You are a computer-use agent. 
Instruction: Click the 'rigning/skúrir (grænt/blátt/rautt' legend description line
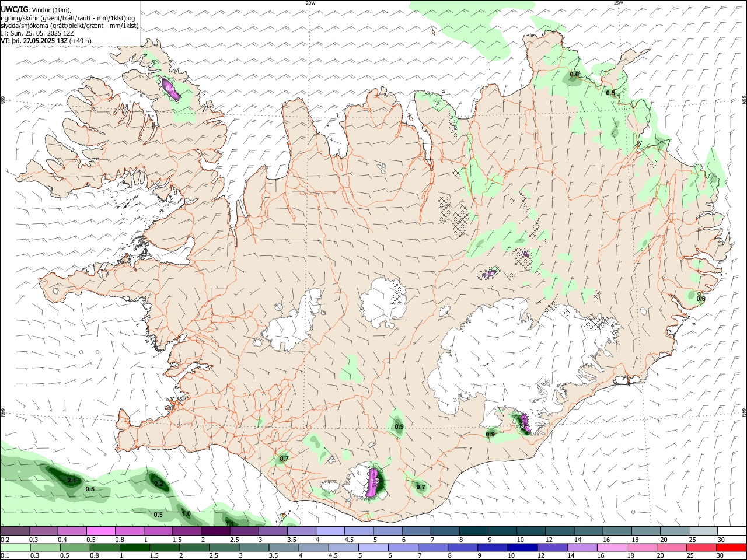[68, 18]
